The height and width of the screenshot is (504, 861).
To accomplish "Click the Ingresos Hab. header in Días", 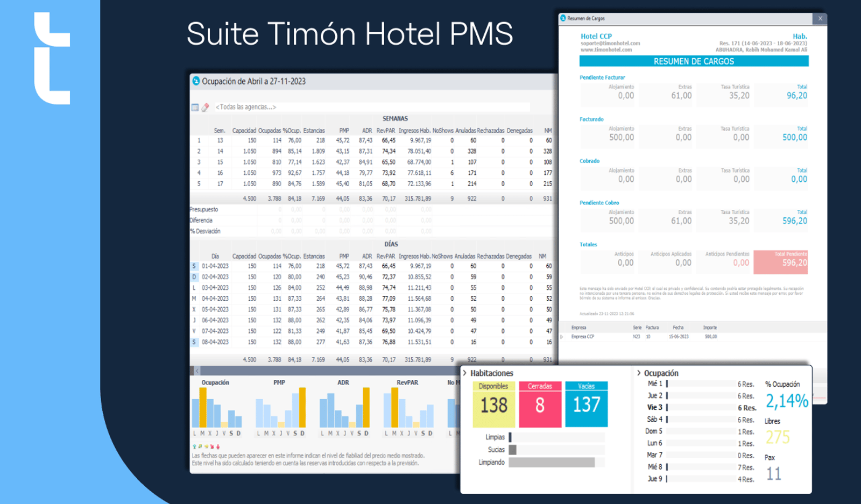I will [414, 257].
